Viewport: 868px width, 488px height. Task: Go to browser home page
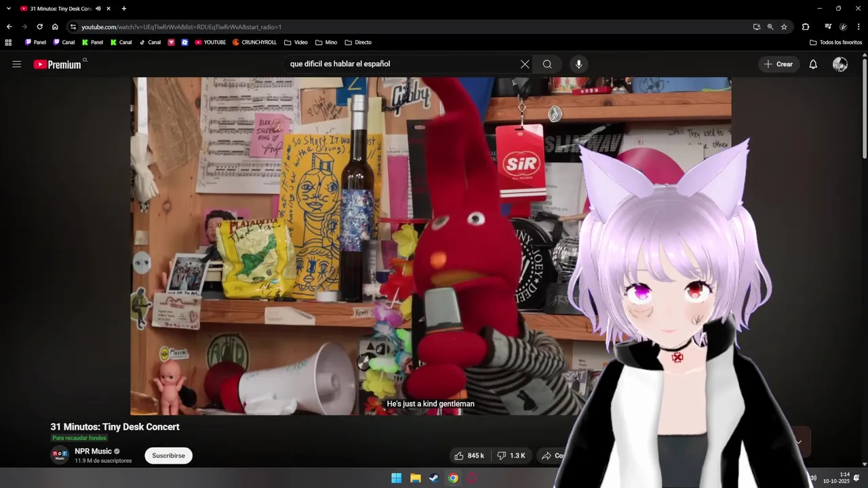click(55, 27)
